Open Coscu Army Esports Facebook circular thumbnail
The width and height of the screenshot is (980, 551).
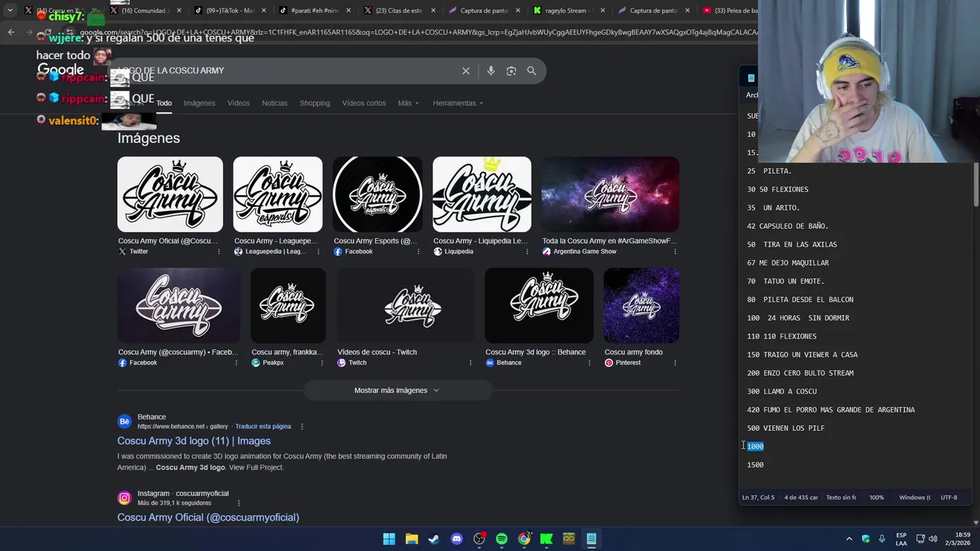tap(377, 194)
